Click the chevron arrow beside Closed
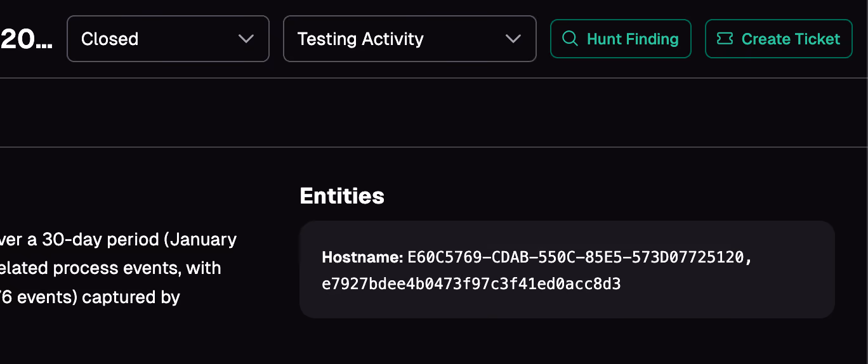This screenshot has height=364, width=868. [246, 39]
